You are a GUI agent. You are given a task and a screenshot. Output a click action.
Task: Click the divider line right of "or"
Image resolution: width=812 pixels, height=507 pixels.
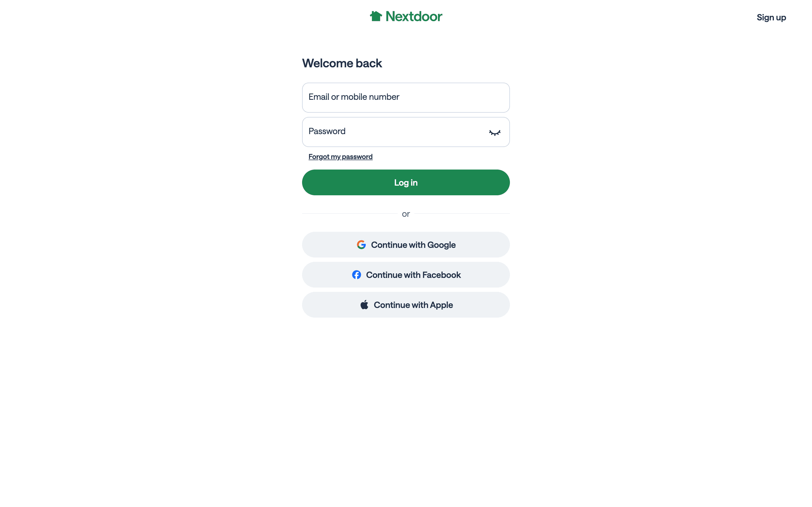tap(462, 214)
